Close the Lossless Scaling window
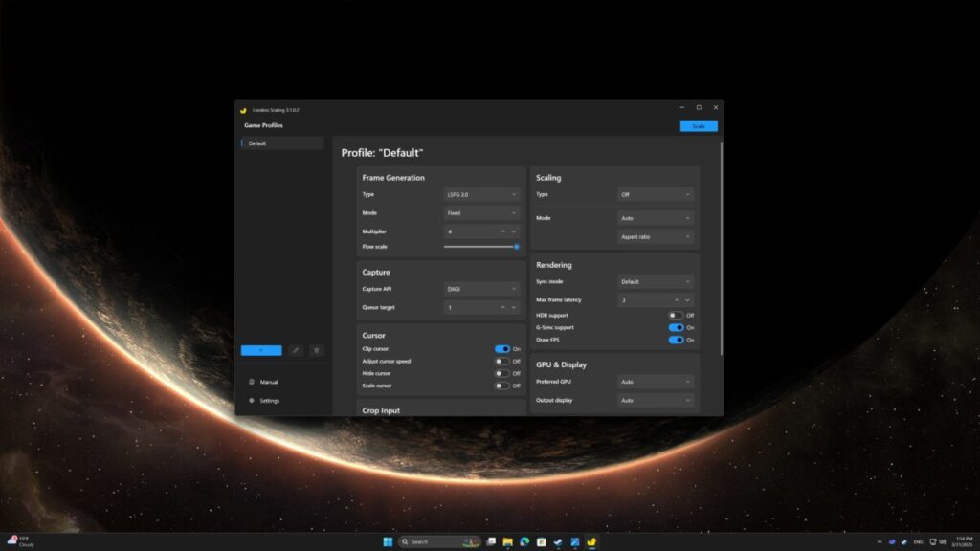 point(716,107)
